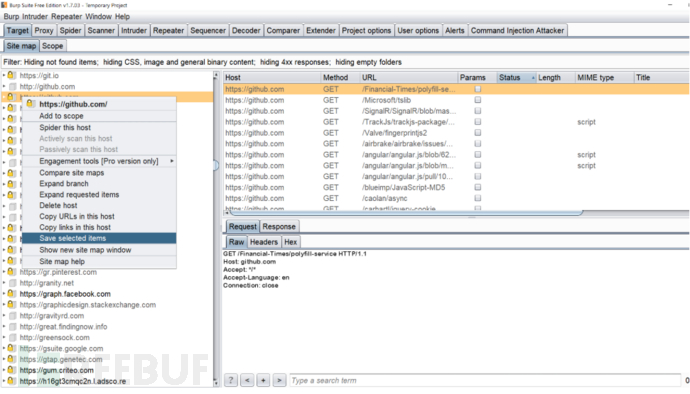The height and width of the screenshot is (394, 690).
Task: Toggle Params checkbox for /Microsoft/tslib row
Action: (x=477, y=100)
